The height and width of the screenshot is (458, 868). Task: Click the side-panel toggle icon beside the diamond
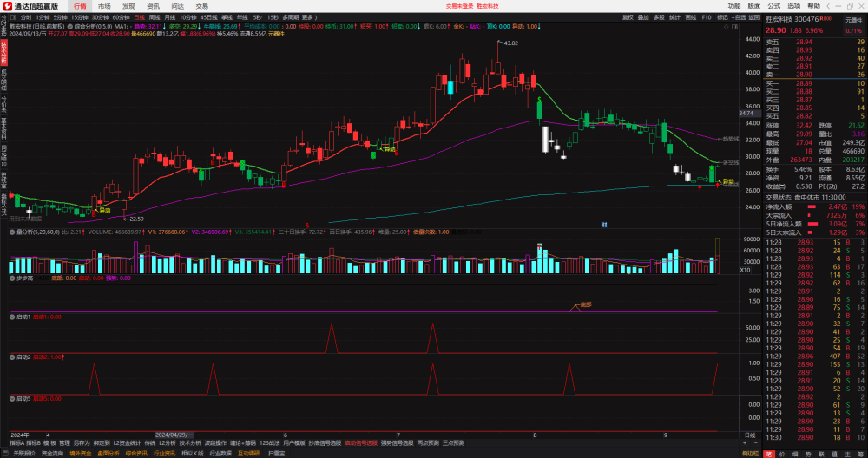pyautogui.click(x=734, y=27)
